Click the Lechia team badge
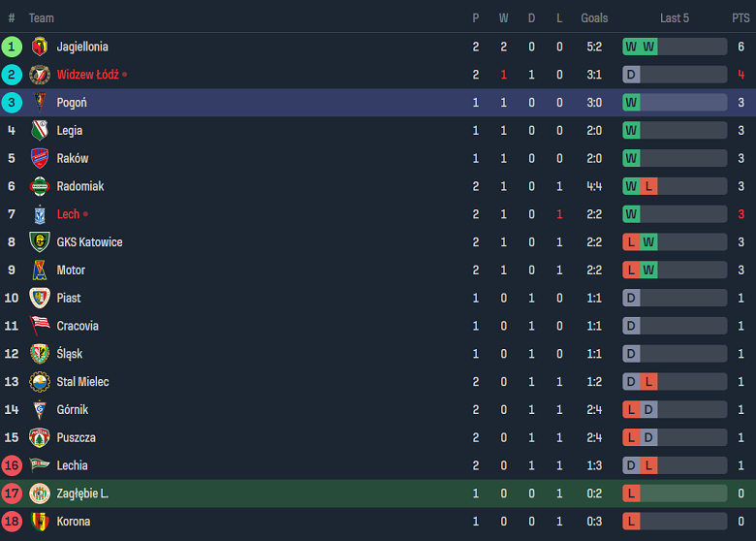Image resolution: width=756 pixels, height=541 pixels. pyautogui.click(x=40, y=465)
